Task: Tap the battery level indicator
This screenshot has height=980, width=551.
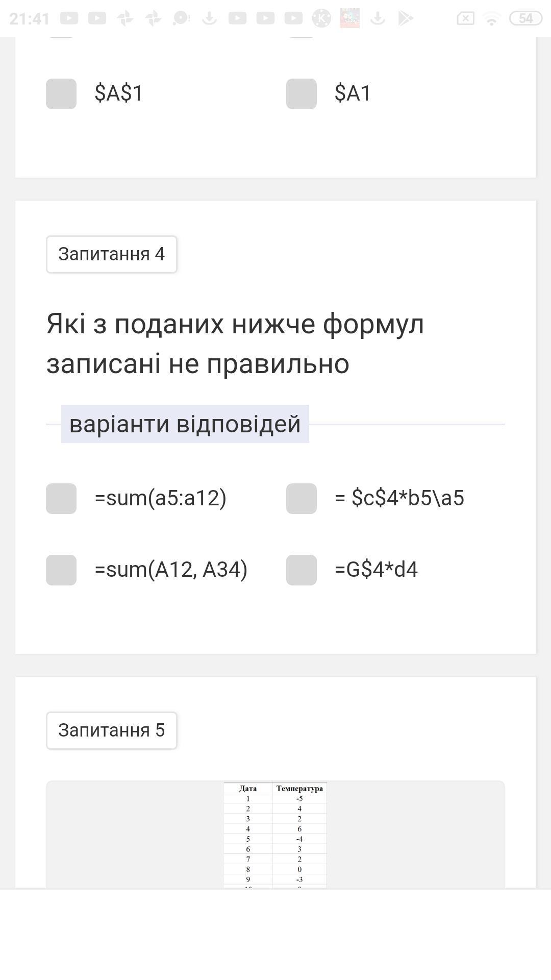Action: click(525, 19)
